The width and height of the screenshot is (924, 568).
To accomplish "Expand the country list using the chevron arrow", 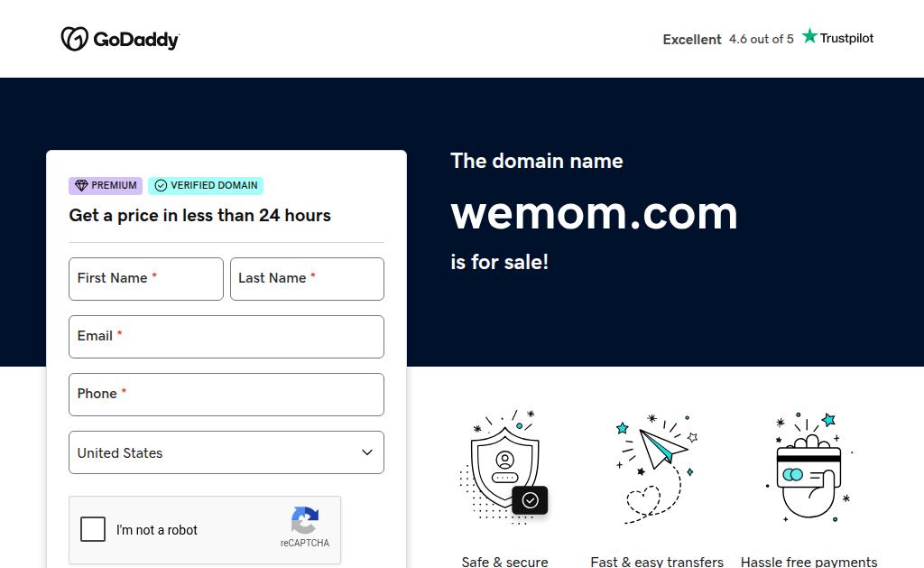I will (x=367, y=452).
